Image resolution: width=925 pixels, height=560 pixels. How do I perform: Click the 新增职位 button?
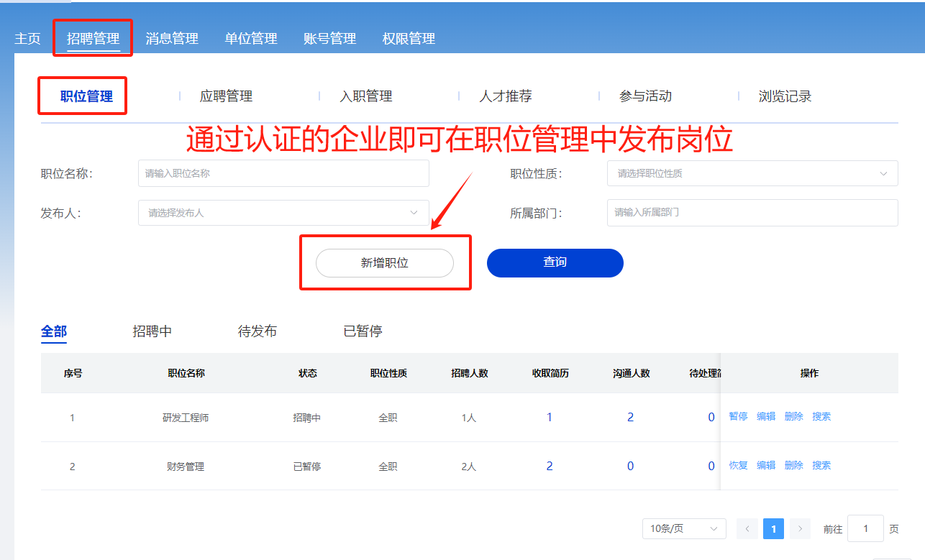point(385,263)
